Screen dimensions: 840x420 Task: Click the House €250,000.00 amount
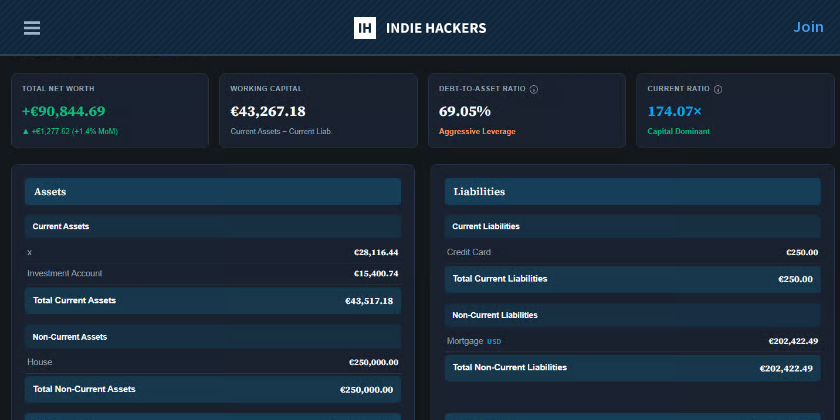point(373,362)
